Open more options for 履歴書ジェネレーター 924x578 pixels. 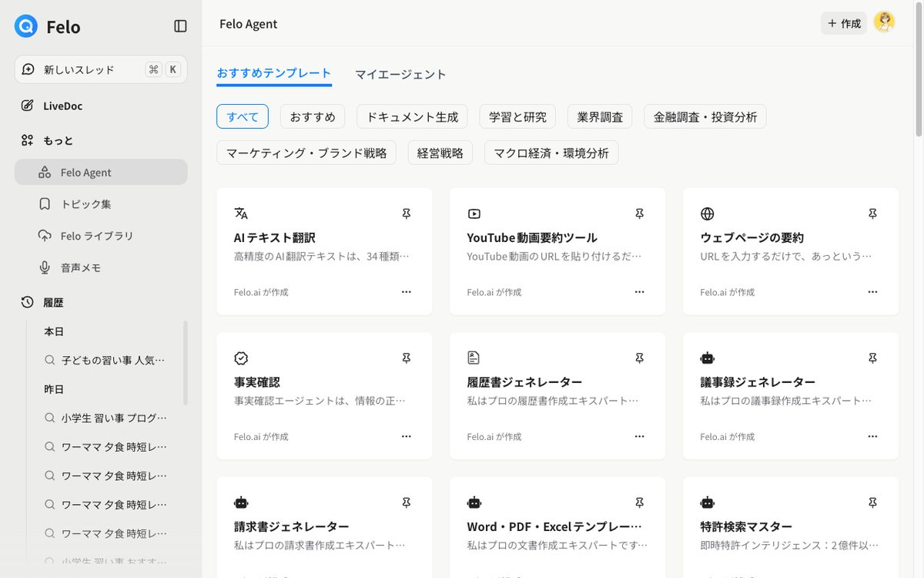(x=639, y=436)
